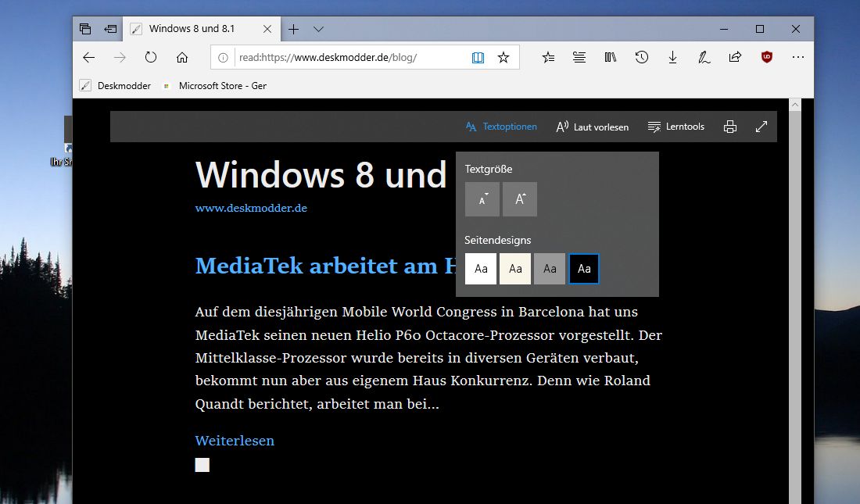This screenshot has width=860, height=504.
Task: Open the MediaTek arbeitet am article heading
Action: click(325, 266)
